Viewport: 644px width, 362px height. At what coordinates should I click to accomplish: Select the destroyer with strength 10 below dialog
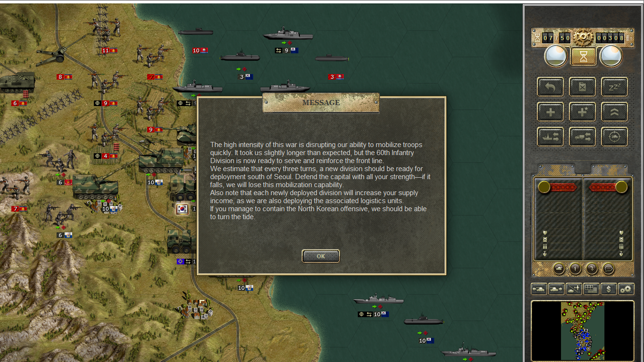pos(378,299)
